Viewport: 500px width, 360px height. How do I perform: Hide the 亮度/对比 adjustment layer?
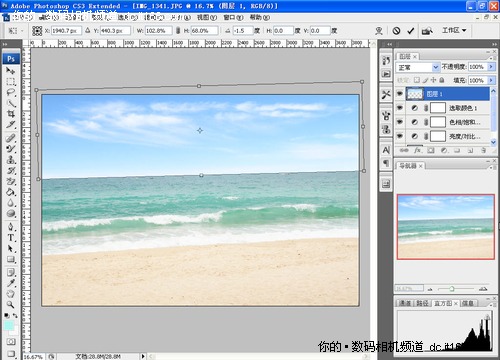(x=399, y=136)
